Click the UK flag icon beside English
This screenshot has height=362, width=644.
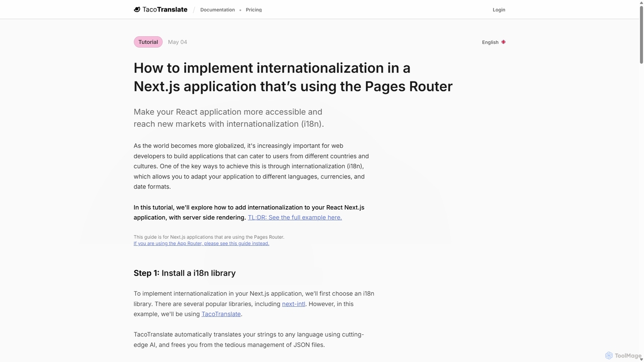coord(503,42)
